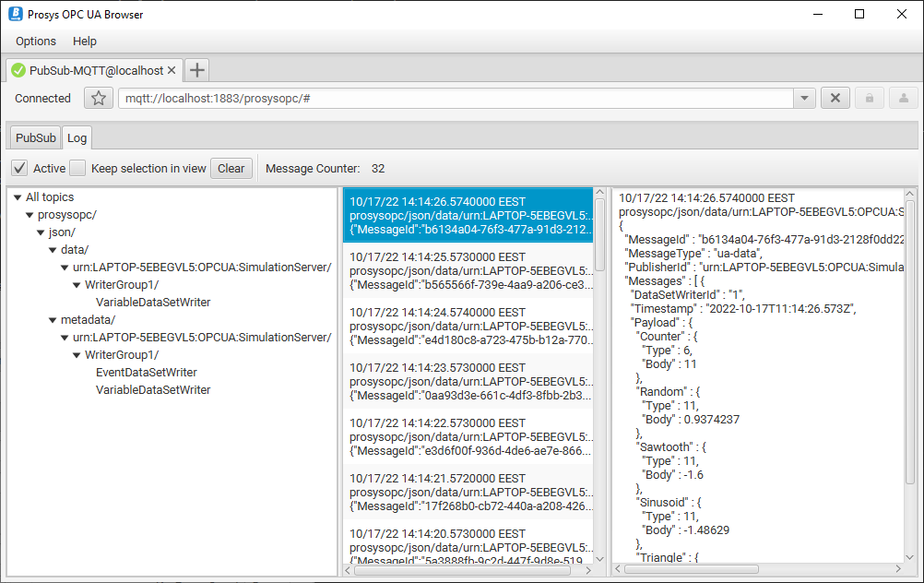
Task: Collapse the All topics tree node
Action: tap(18, 197)
